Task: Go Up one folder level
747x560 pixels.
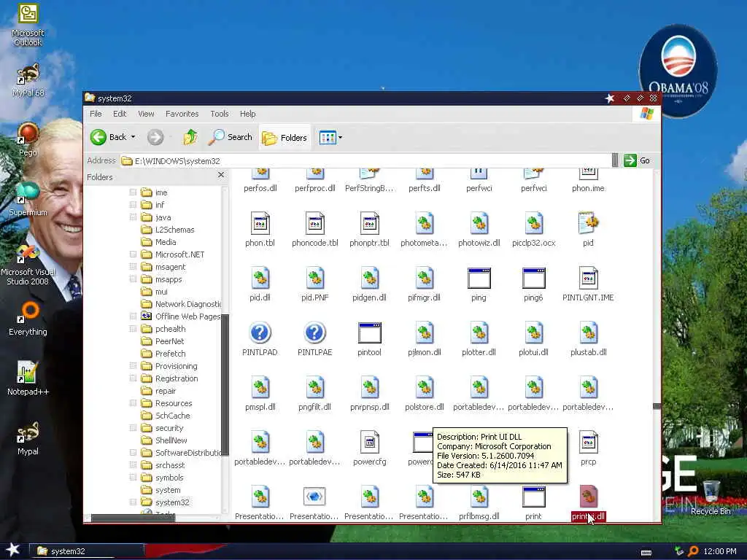Action: click(x=190, y=137)
